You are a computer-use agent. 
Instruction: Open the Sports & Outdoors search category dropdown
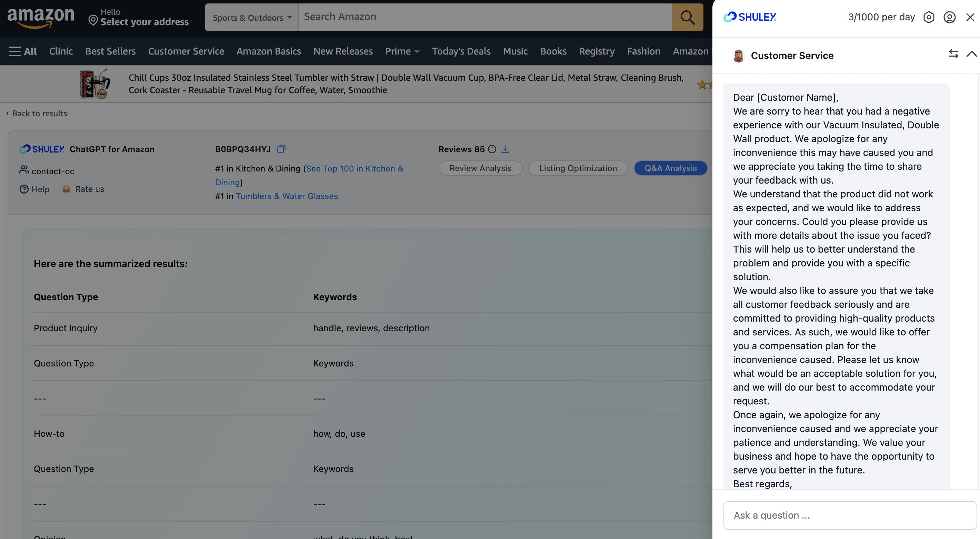pos(252,18)
